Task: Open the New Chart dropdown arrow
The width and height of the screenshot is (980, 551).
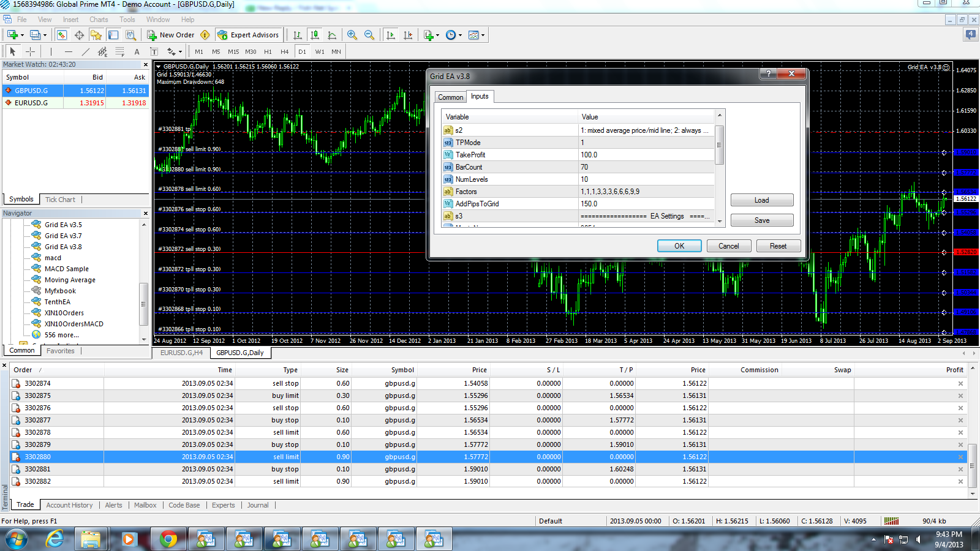Action: point(22,35)
